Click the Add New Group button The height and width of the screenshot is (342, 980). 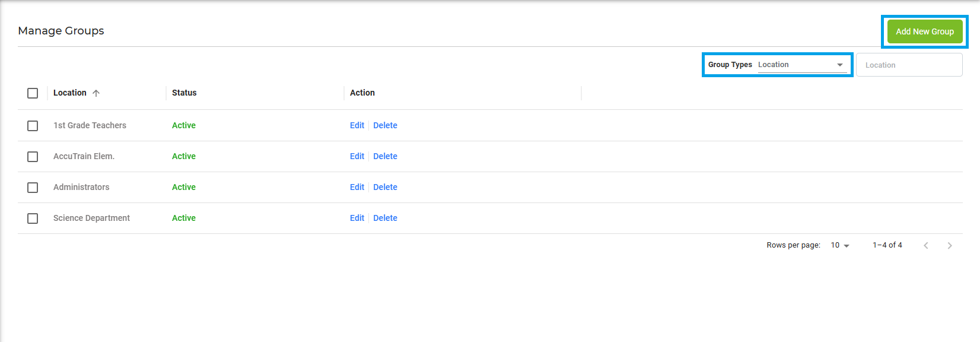coord(924,31)
